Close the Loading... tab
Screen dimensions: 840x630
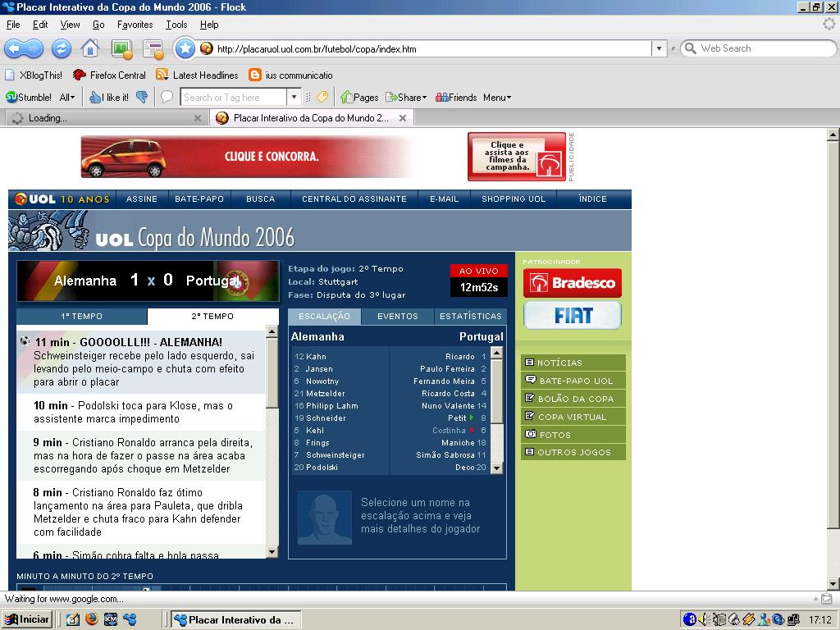(x=198, y=118)
